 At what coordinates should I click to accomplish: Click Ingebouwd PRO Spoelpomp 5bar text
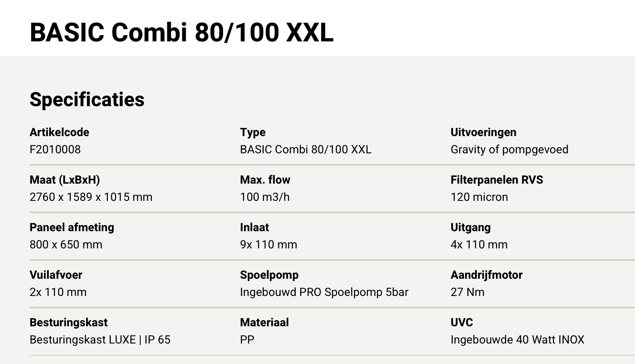pos(324,292)
